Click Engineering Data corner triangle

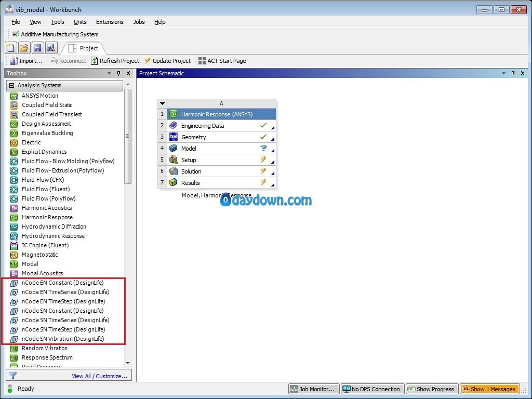pos(273,128)
